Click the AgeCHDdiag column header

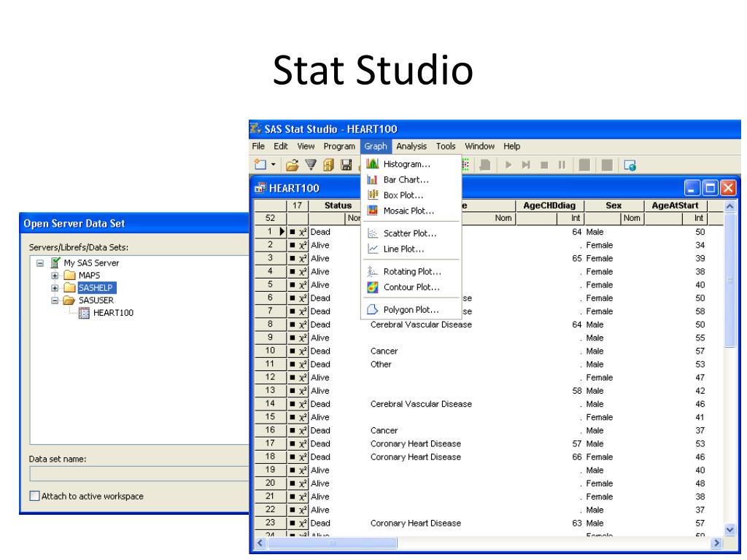click(x=549, y=206)
